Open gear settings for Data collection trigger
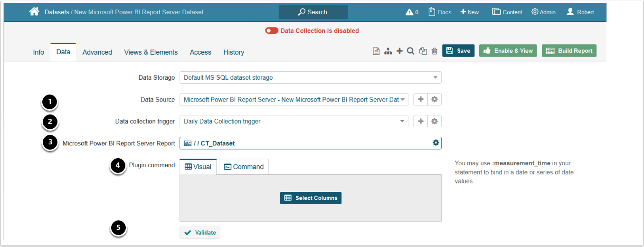644x247 pixels. click(x=434, y=122)
